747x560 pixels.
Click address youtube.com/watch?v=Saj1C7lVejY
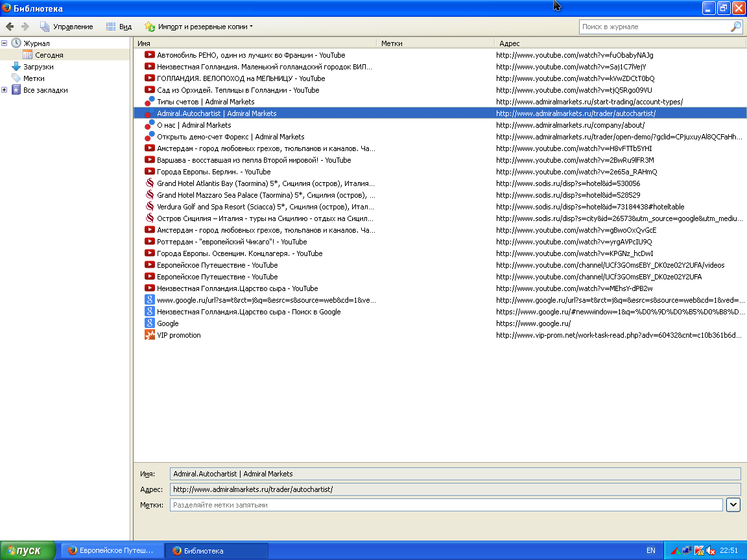[571, 67]
